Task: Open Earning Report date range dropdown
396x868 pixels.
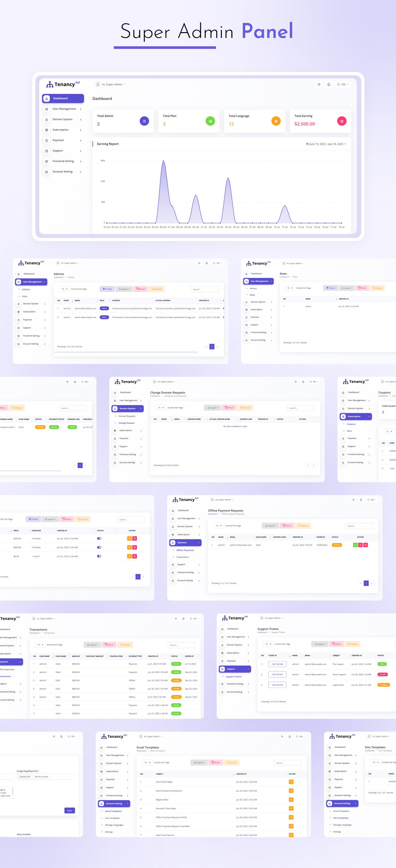Action: point(326,144)
